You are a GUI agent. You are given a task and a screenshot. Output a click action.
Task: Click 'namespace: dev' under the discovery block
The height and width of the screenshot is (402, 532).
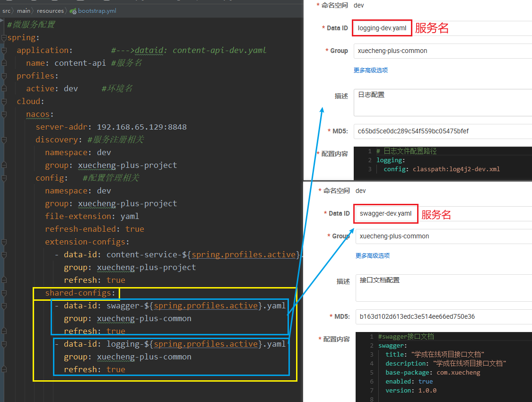(78, 153)
